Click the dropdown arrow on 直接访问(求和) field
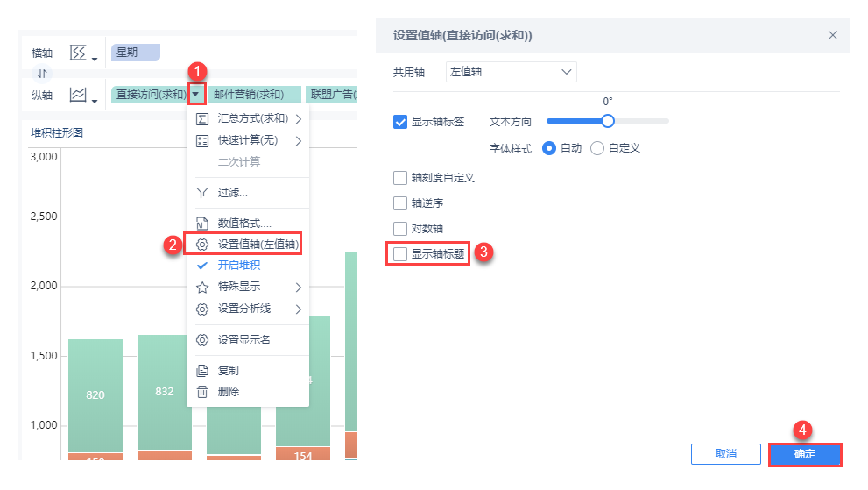 coord(197,95)
